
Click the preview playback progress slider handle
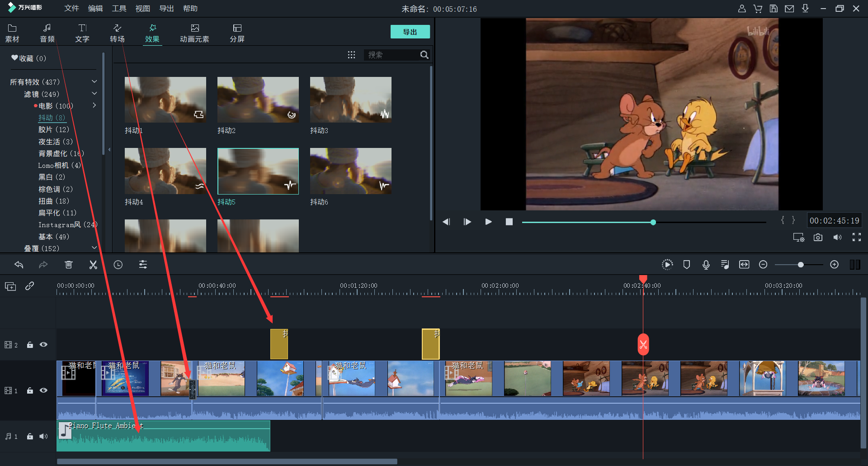coord(653,222)
